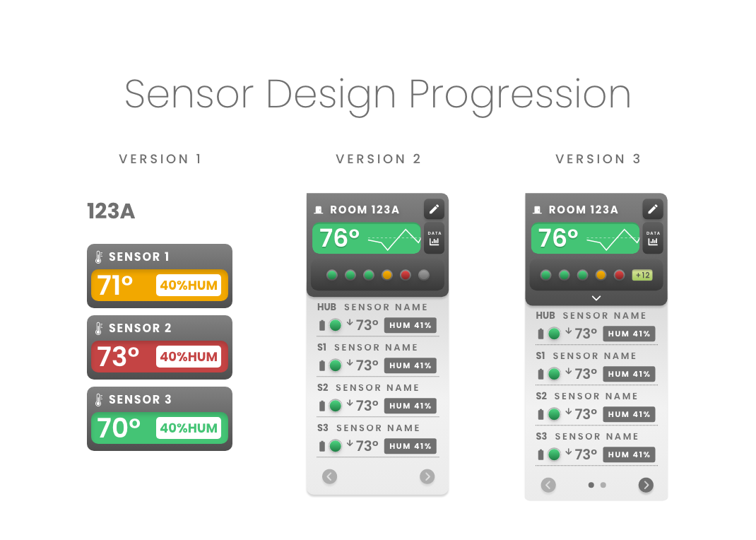This screenshot has width=756, height=540.
Task: Select the gray status dot in Version 2
Action: coord(424,275)
